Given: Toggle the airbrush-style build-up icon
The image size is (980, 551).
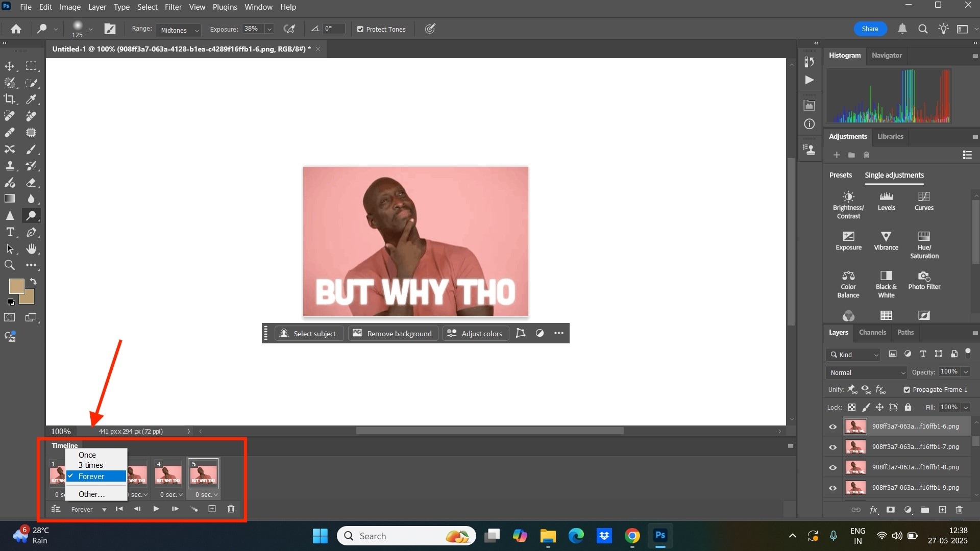Looking at the screenshot, I should (x=289, y=29).
